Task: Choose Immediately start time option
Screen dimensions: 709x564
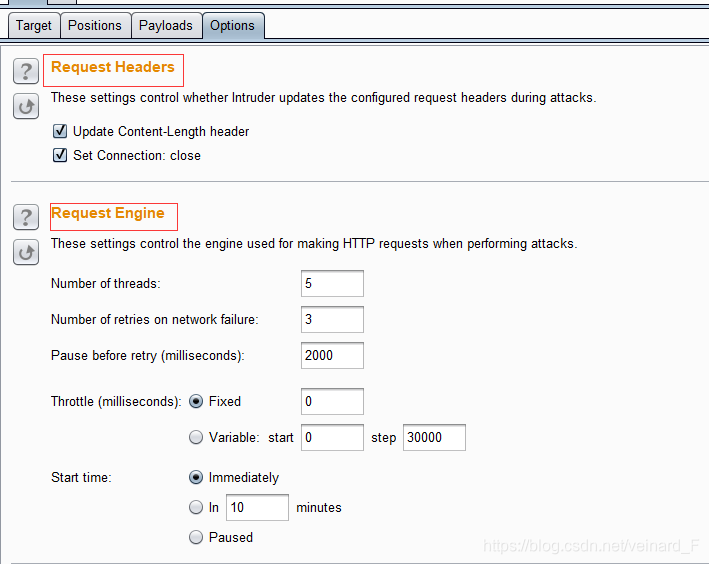Action: (196, 477)
